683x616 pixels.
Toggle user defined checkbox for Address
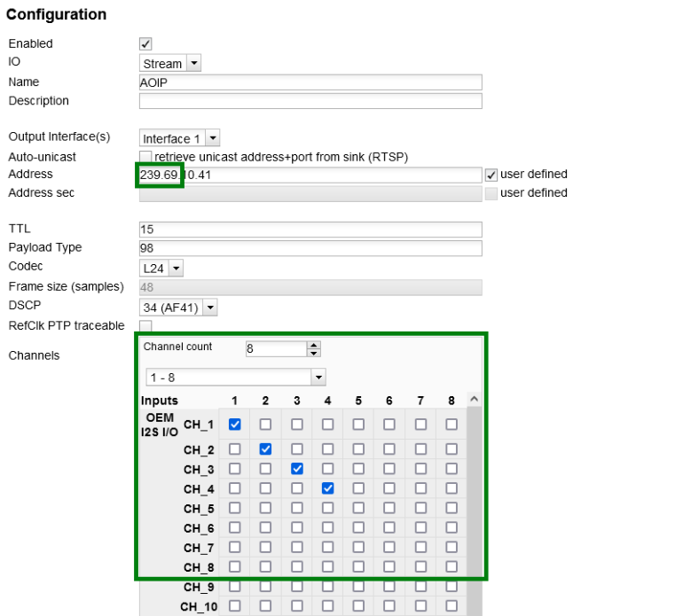tap(491, 175)
